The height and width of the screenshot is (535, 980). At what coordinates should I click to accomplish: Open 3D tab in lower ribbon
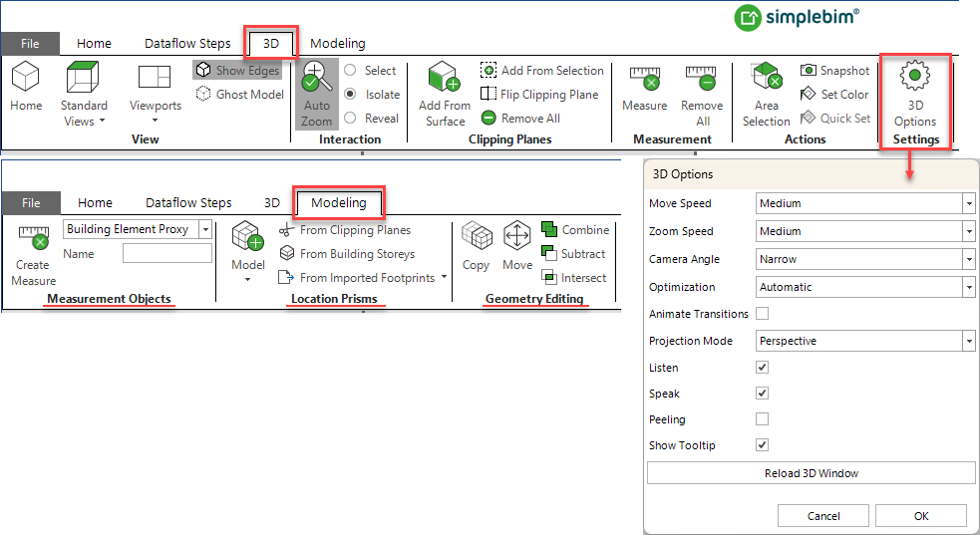(x=272, y=203)
